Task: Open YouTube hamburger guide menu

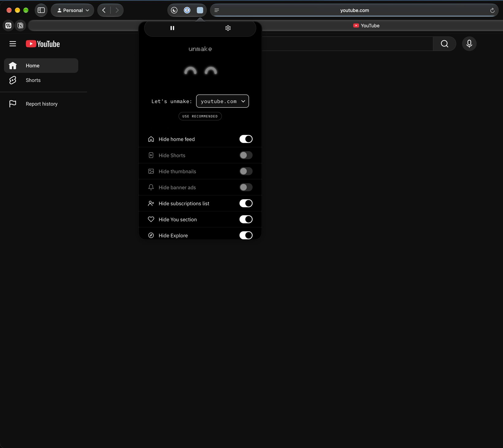Action: (13, 44)
